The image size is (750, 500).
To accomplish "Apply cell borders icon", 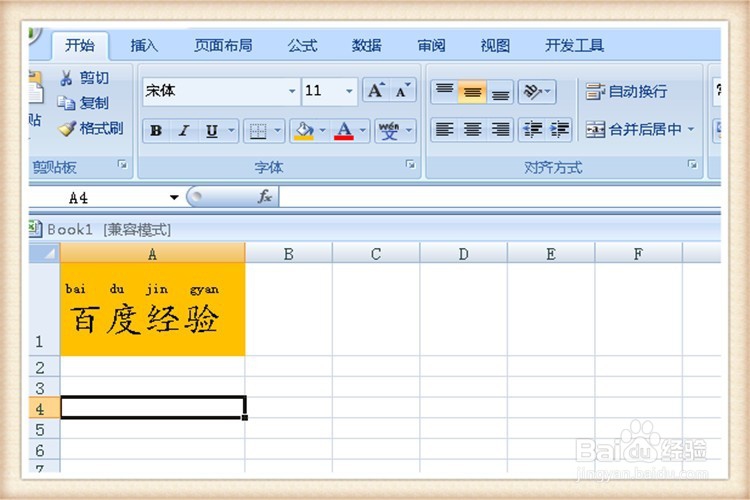I will click(x=258, y=130).
